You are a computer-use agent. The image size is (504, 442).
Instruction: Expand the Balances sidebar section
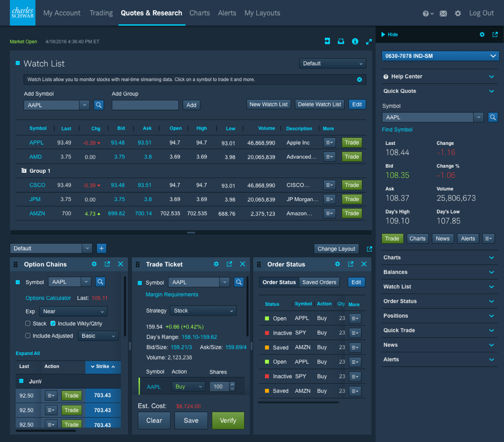tap(440, 272)
